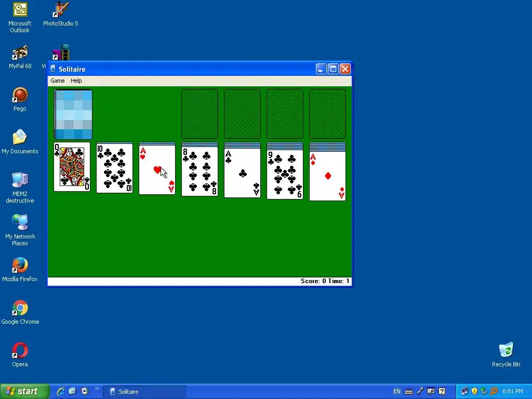This screenshot has width=532, height=399.
Task: Click the Ace of Diamonds card
Action: 327,176
